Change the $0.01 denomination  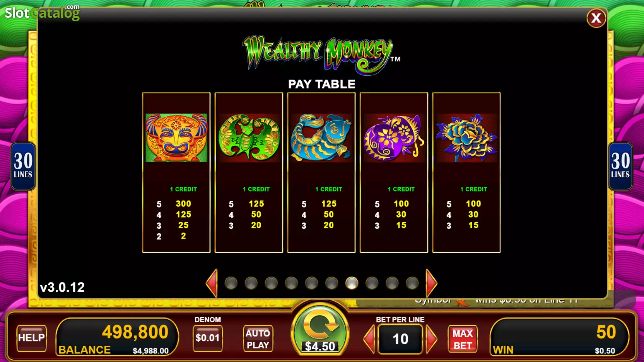point(208,338)
